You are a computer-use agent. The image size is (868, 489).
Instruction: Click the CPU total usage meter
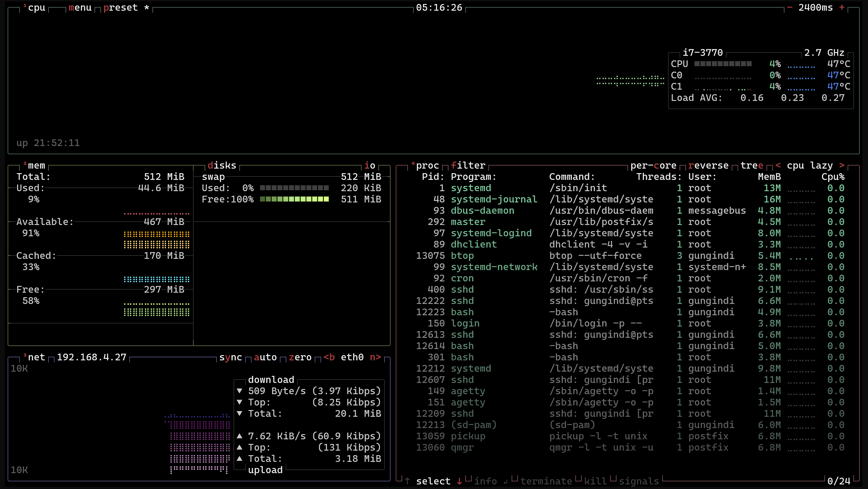click(723, 64)
